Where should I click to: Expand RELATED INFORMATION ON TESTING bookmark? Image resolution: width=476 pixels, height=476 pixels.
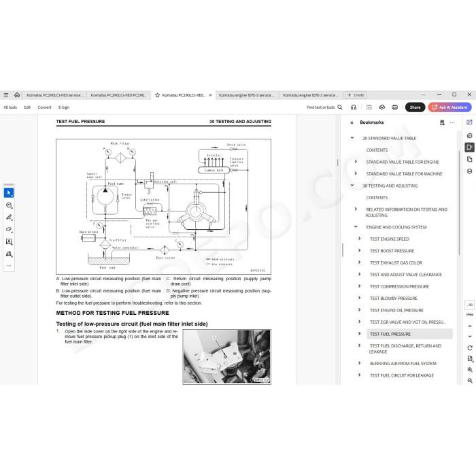click(x=356, y=209)
